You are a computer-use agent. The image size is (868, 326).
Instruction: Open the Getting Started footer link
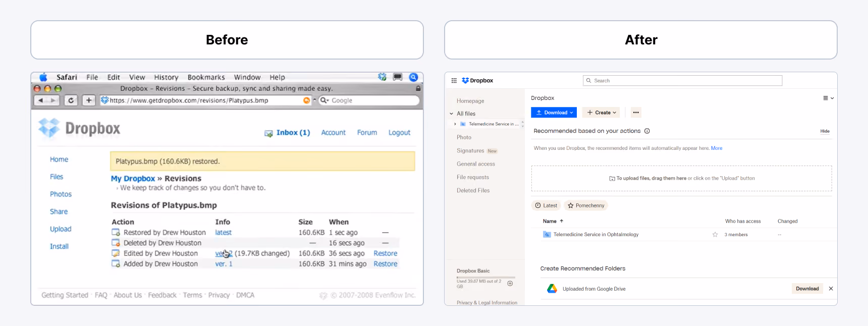point(65,295)
